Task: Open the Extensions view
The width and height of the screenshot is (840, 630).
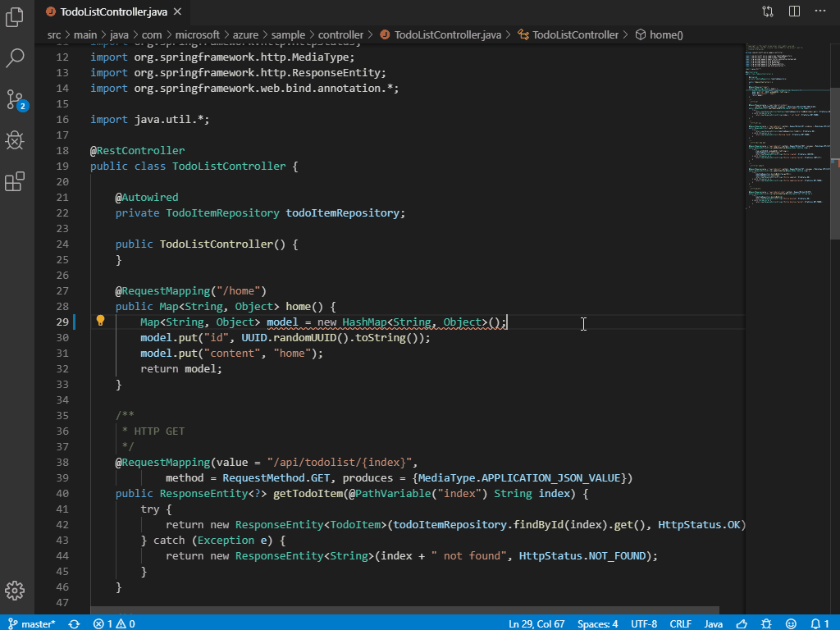Action: tap(15, 181)
